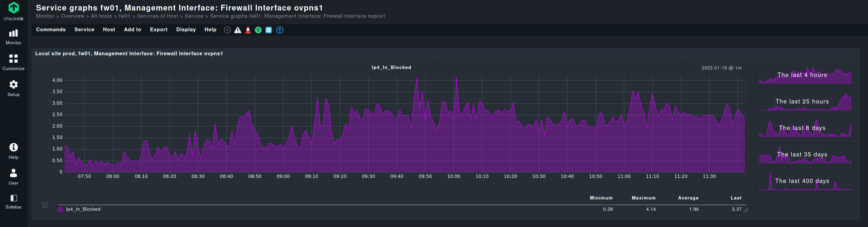Click the 'Local site prod, fw01' panel header
Screen dimensions: 868x227
tap(129, 54)
